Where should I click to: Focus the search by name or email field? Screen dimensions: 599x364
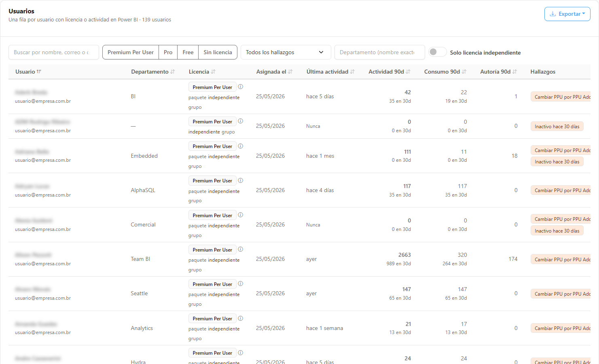pos(54,52)
